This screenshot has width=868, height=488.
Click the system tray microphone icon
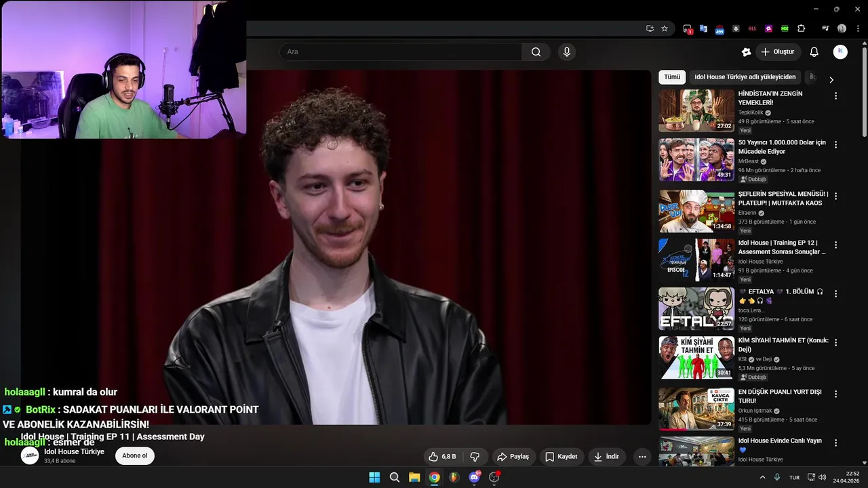click(777, 477)
